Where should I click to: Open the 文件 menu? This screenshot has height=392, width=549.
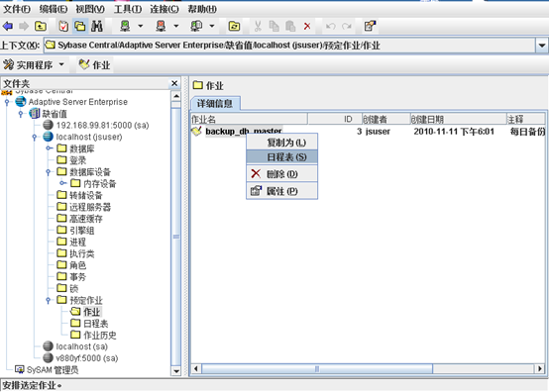point(17,9)
